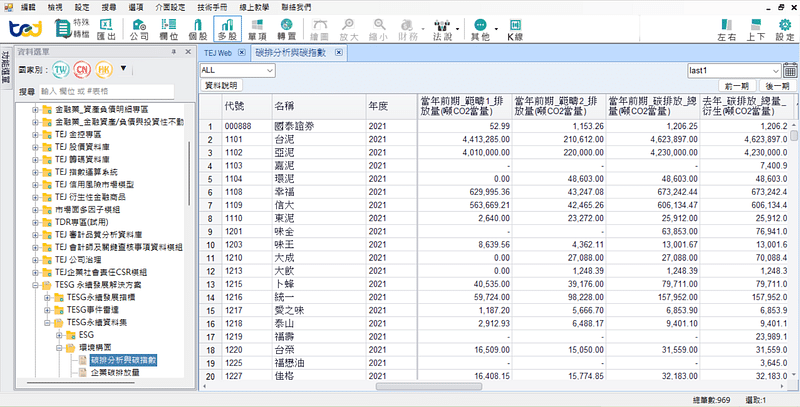
Task: Open the 公司 company selector icon
Action: click(x=140, y=29)
